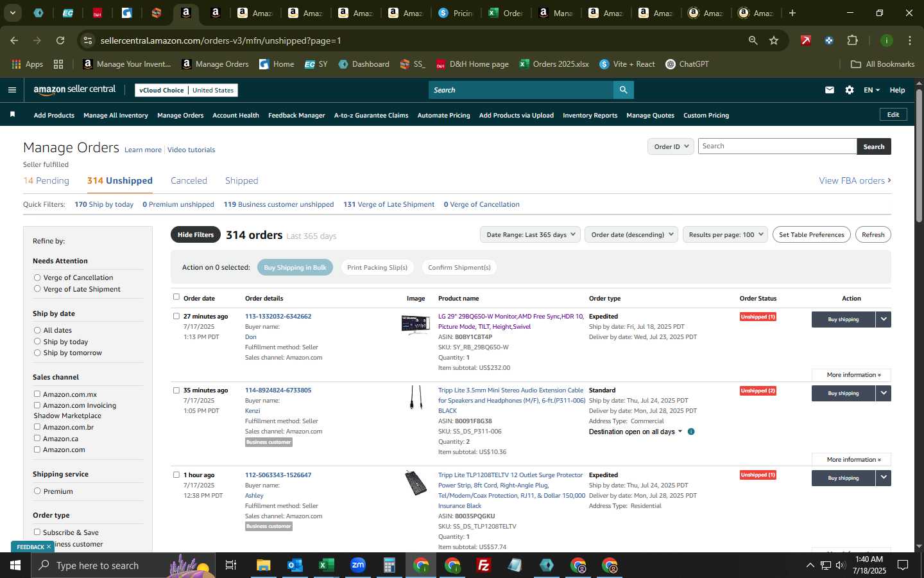
Task: Open the Order ID search-type dropdown
Action: click(x=671, y=146)
